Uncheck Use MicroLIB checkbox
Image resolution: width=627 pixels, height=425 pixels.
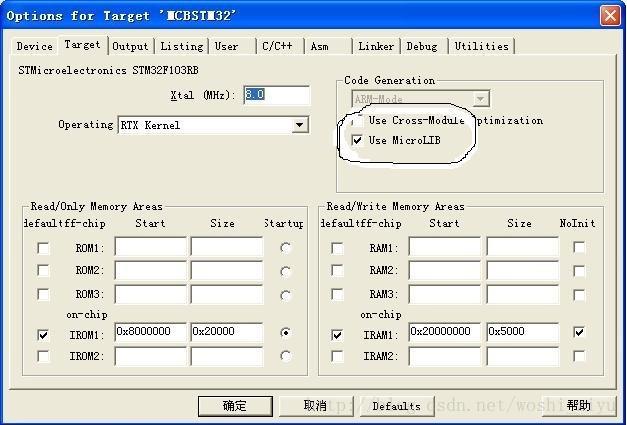coord(357,140)
